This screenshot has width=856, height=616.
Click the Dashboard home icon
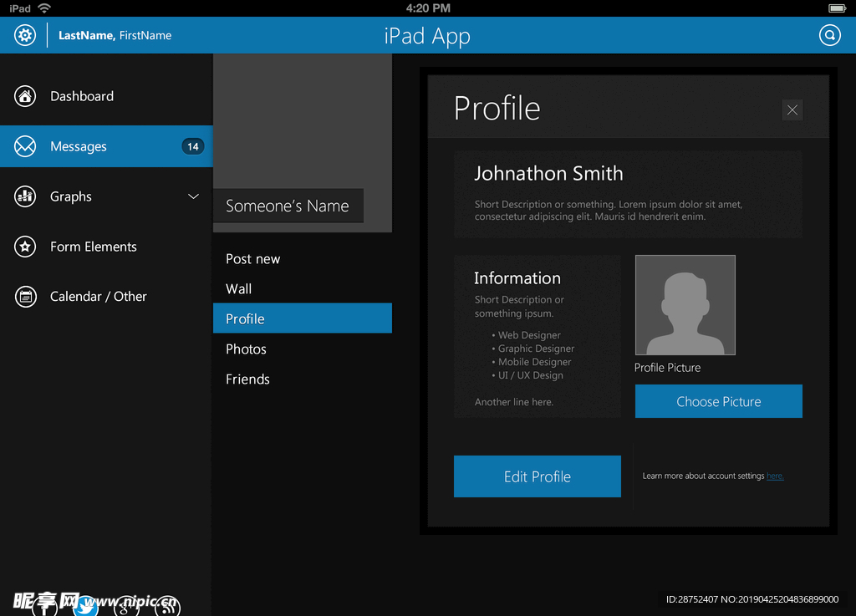click(25, 97)
